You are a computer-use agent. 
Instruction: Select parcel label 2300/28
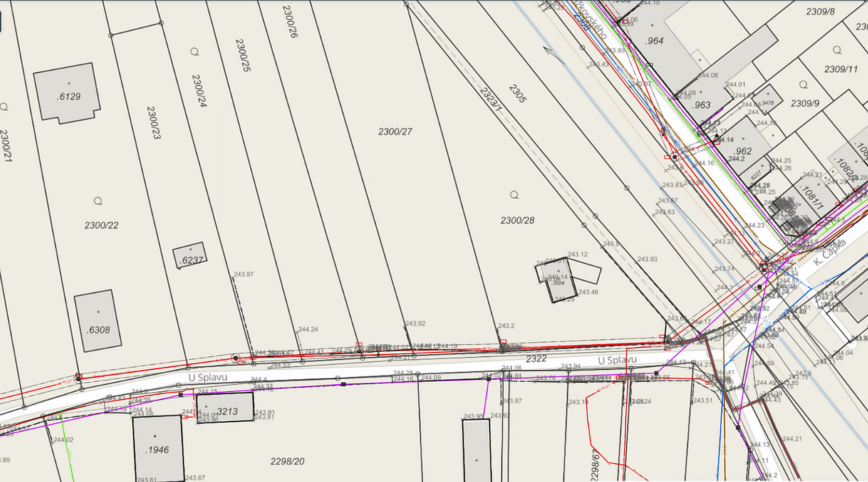point(517,220)
